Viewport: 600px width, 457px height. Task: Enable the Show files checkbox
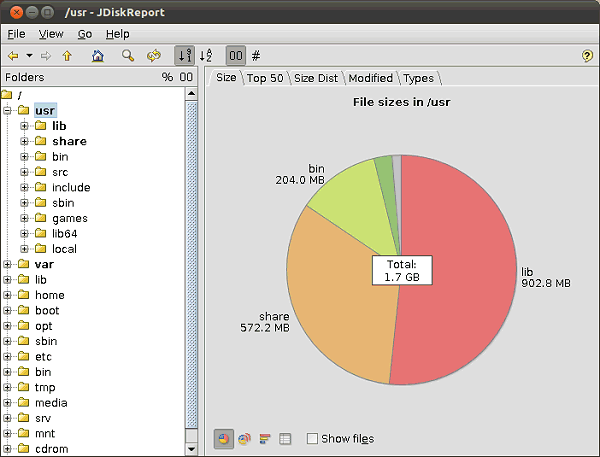(x=313, y=438)
